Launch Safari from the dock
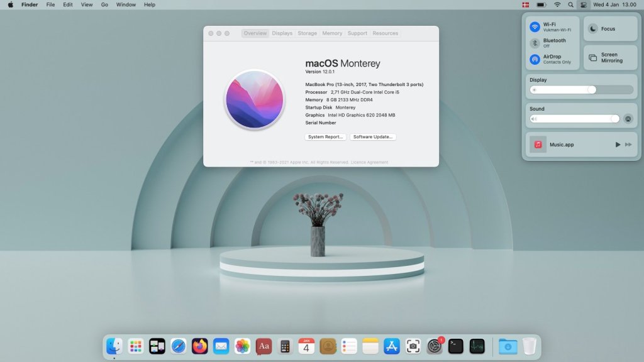644x362 pixels. [179, 346]
